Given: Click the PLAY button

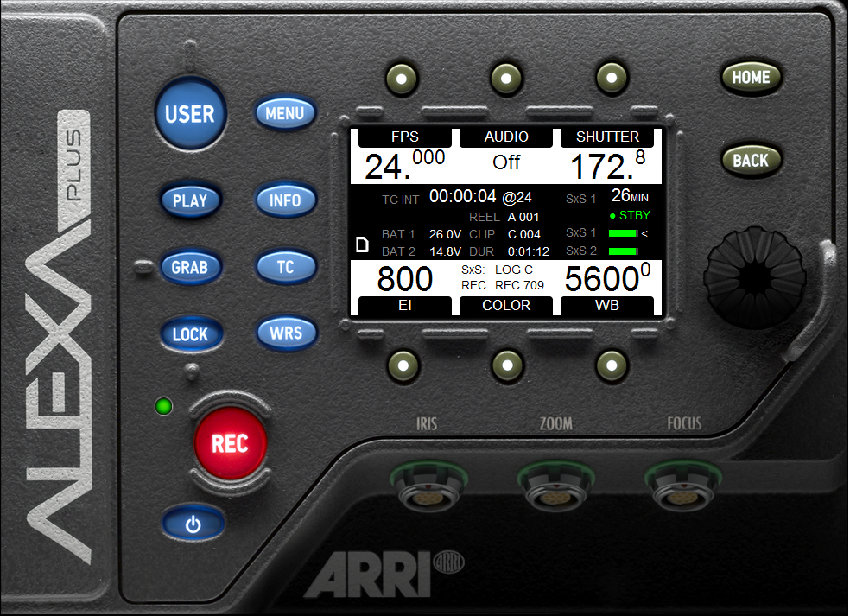Looking at the screenshot, I should pos(190,200).
